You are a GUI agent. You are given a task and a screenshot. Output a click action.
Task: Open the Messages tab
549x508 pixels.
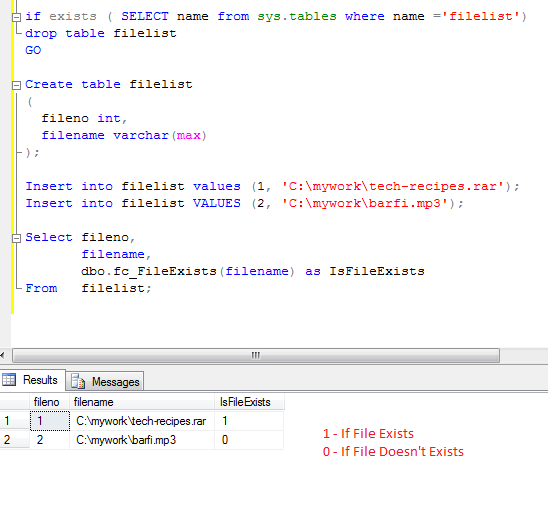pos(105,382)
